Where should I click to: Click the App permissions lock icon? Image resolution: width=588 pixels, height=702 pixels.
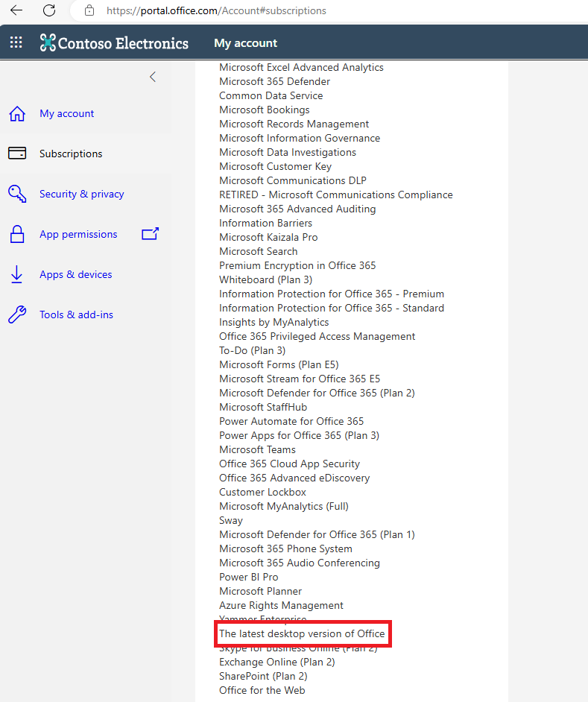(17, 234)
